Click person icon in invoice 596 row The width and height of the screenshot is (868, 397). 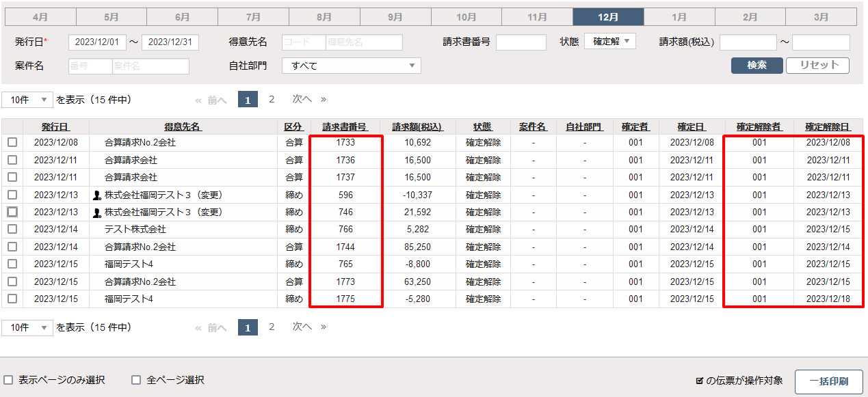point(97,195)
